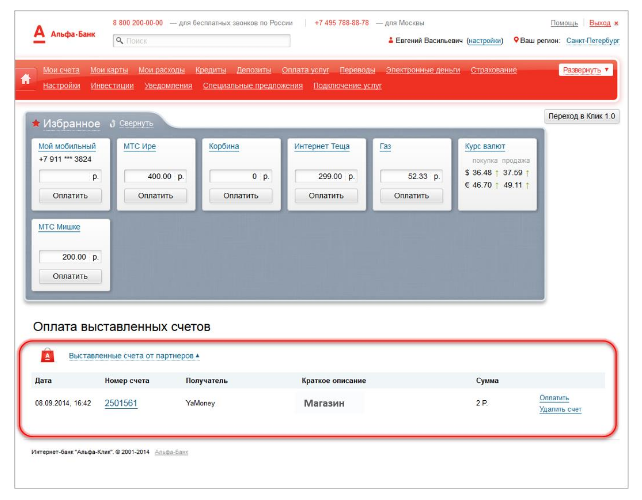Open Курс валют exchange rates link
642x500 pixels.
pos(485,146)
